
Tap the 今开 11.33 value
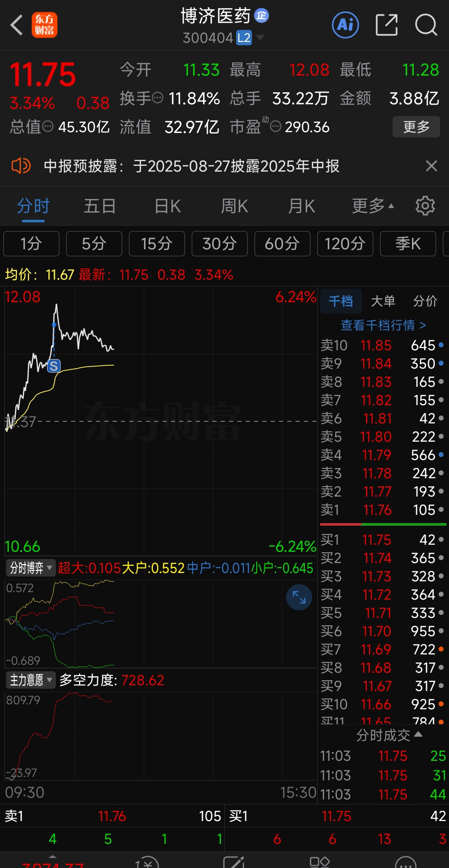coord(202,70)
